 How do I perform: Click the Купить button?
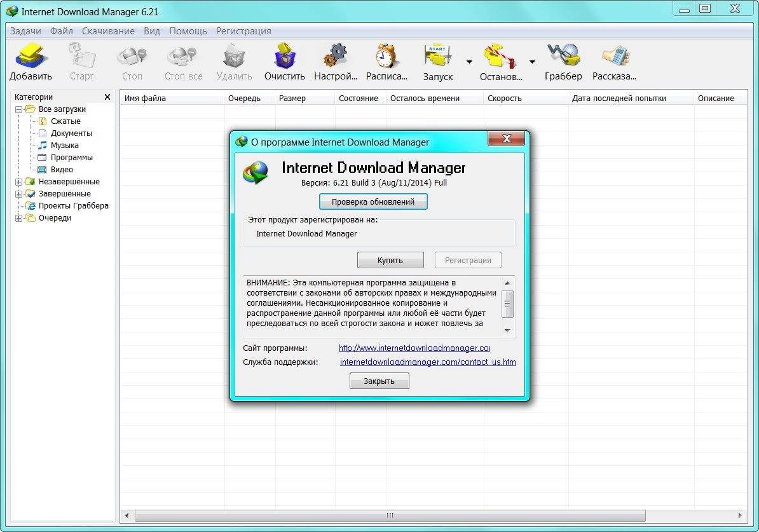[x=390, y=260]
